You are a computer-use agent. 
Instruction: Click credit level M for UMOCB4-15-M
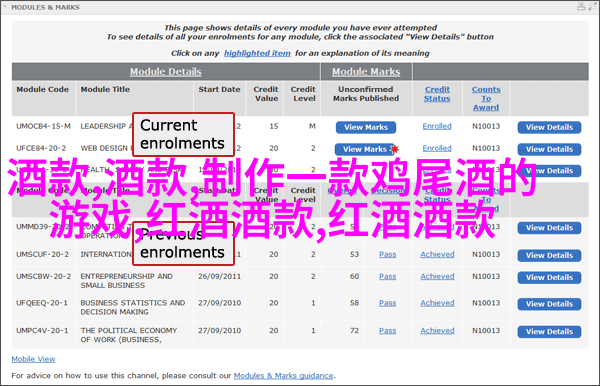[312, 126]
